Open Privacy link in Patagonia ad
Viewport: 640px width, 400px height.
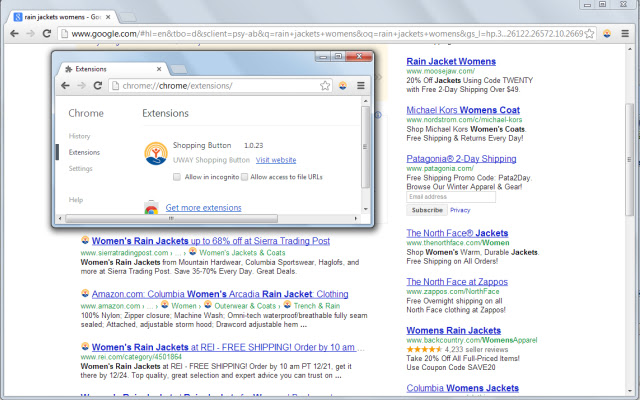coord(460,210)
